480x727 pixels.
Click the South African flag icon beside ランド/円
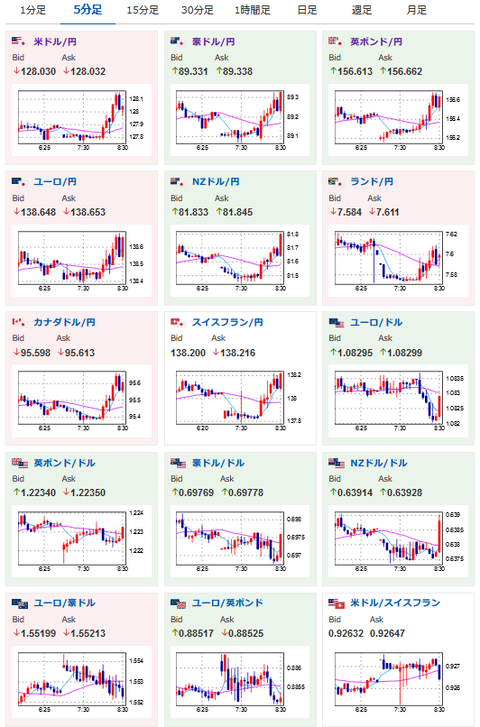tap(336, 182)
